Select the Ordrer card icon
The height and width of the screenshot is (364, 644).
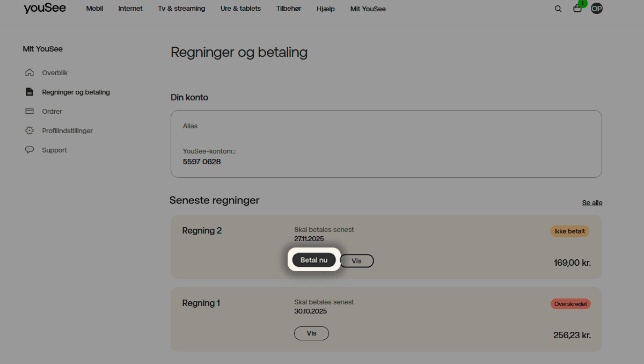(x=30, y=111)
